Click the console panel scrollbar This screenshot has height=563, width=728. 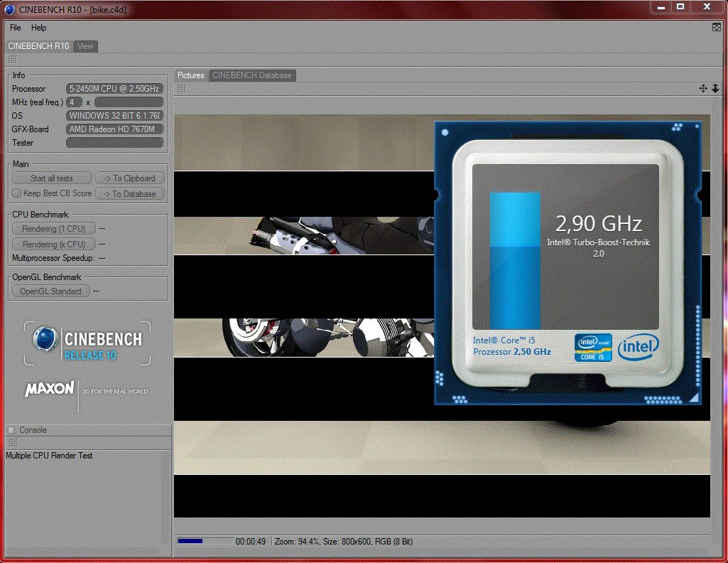pos(165,497)
